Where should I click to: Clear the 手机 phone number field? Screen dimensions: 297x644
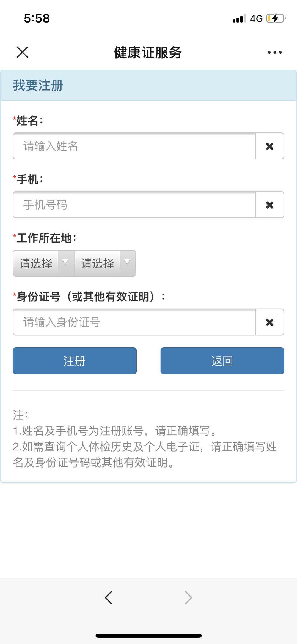tap(269, 205)
